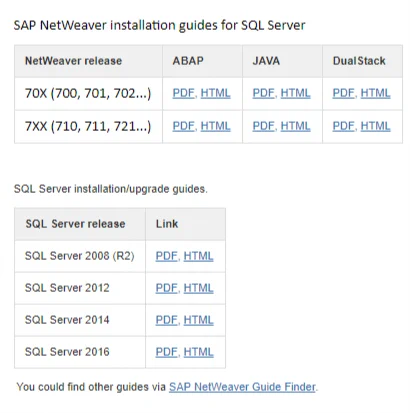The image size is (410, 413).
Task: Click the 'SQL Server installation/upgrade guides.' text
Action: point(111,189)
